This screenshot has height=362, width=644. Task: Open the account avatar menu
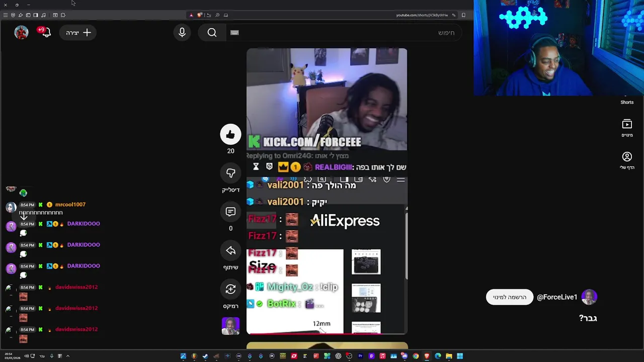(x=21, y=33)
